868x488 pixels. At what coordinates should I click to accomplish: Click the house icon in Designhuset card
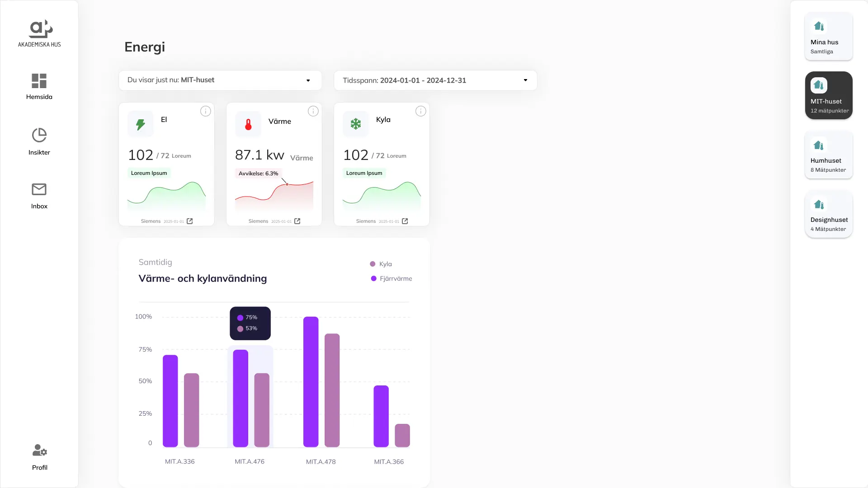coord(819,204)
